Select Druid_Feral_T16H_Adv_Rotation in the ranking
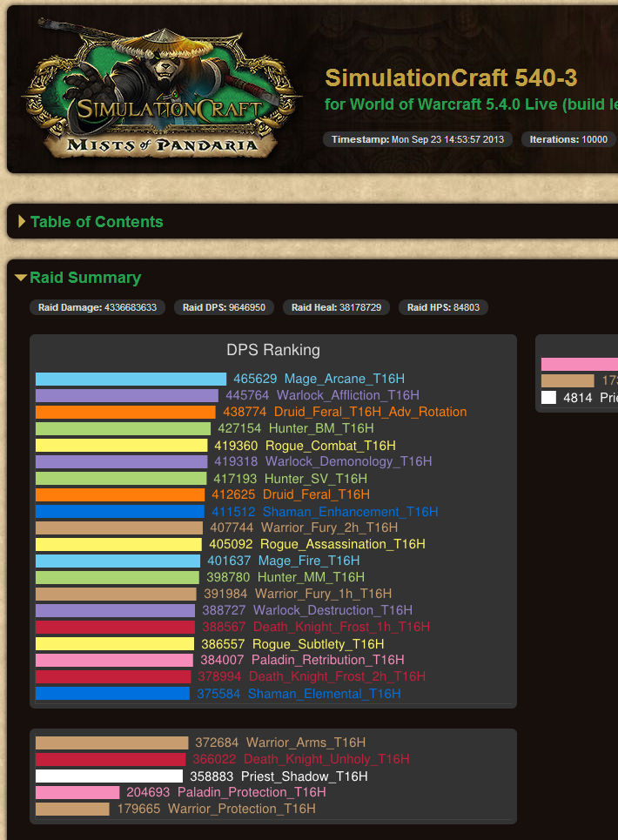The image size is (618, 840). click(x=370, y=412)
